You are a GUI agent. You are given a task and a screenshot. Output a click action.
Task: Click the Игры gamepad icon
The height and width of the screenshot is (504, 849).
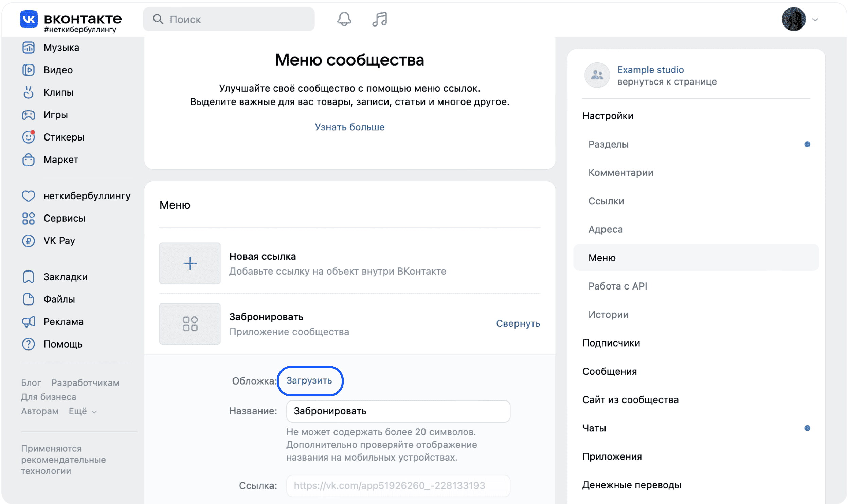click(x=29, y=115)
